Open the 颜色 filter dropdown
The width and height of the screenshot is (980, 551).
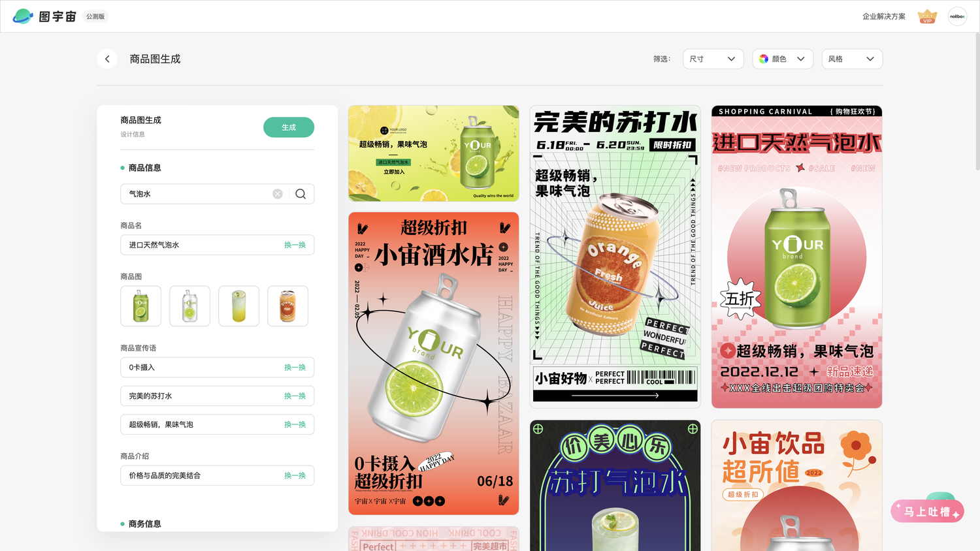coord(783,59)
